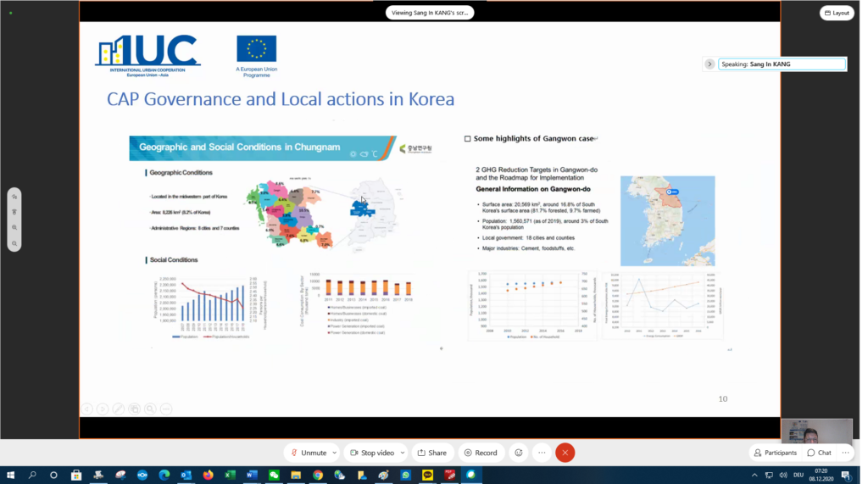Zoom out of the shared screen
The image size is (868, 484).
pos(14,243)
